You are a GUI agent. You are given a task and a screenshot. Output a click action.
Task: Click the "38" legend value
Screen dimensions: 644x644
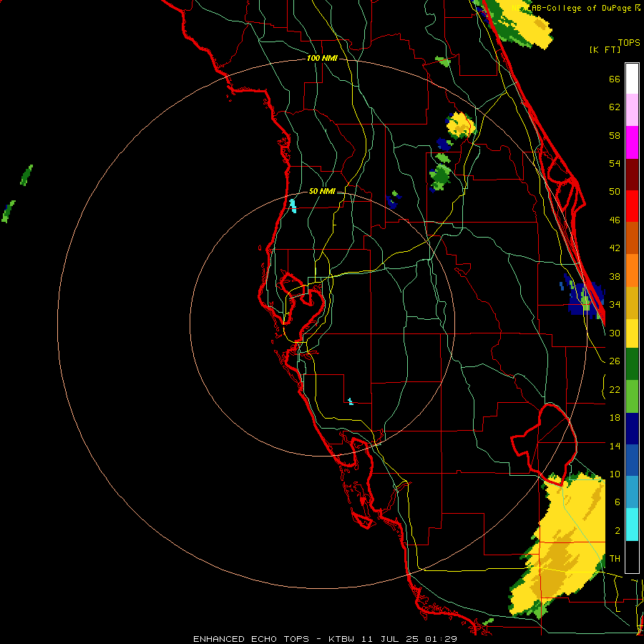point(615,276)
